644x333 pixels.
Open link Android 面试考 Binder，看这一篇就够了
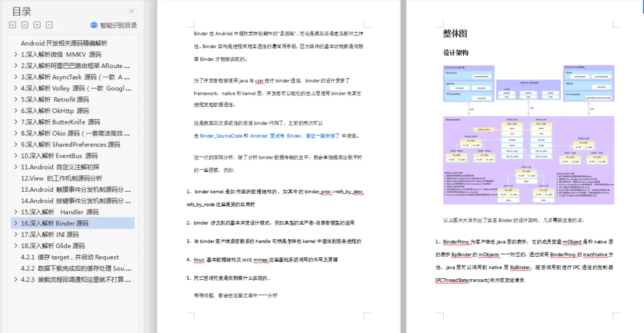tap(294, 136)
